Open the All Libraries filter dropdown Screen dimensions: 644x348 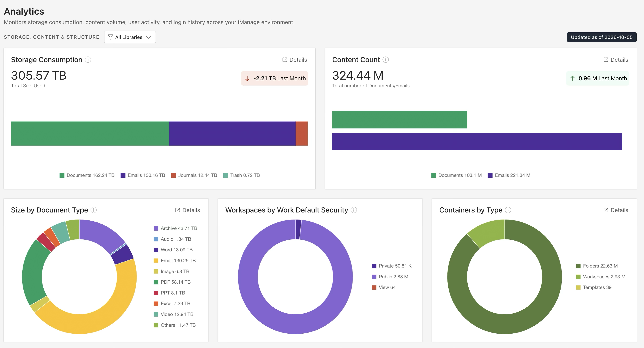coord(130,37)
